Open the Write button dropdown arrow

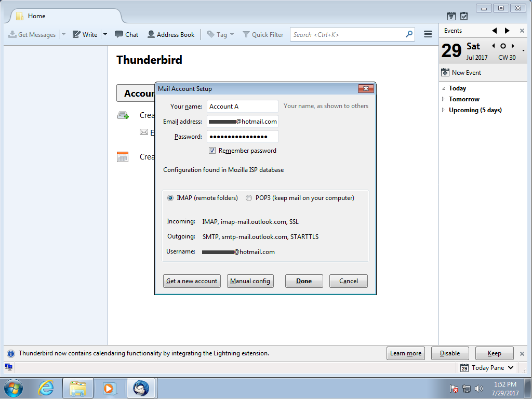[x=105, y=35]
